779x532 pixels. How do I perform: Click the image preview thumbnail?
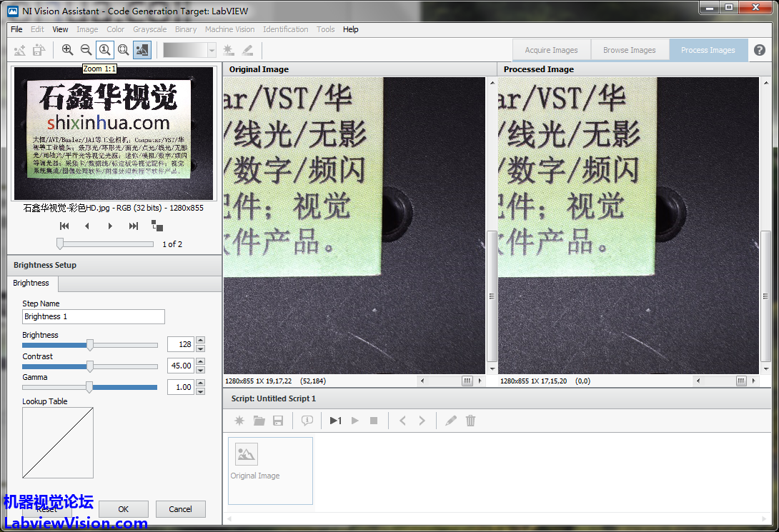click(114, 134)
